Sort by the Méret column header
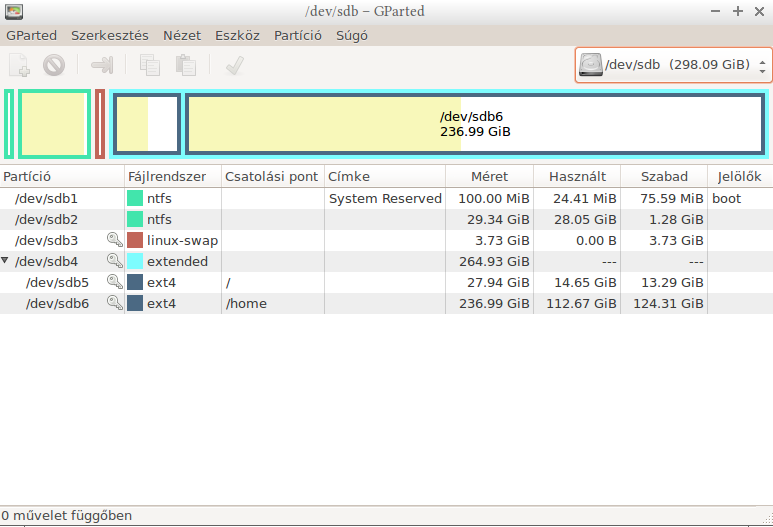Image resolution: width=773 pixels, height=527 pixels. pyautogui.click(x=489, y=176)
